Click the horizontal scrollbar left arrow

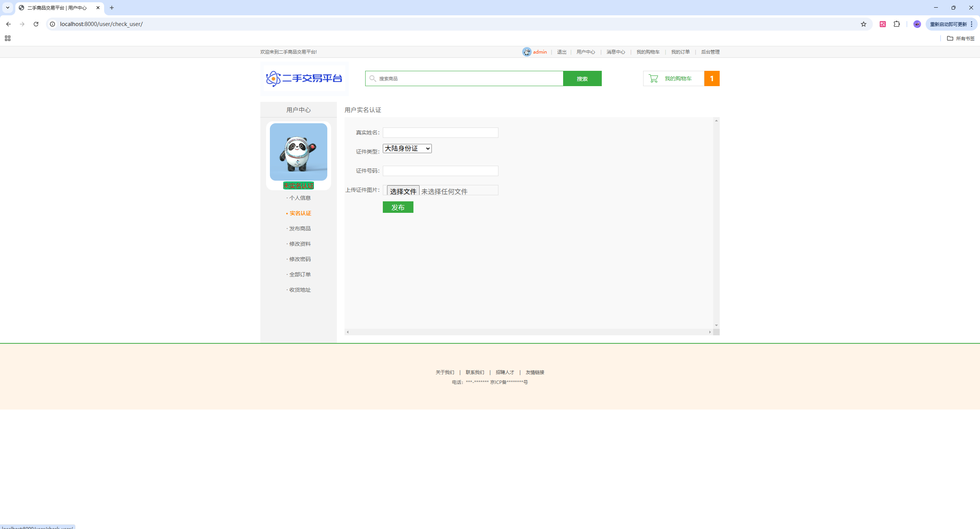click(x=348, y=332)
